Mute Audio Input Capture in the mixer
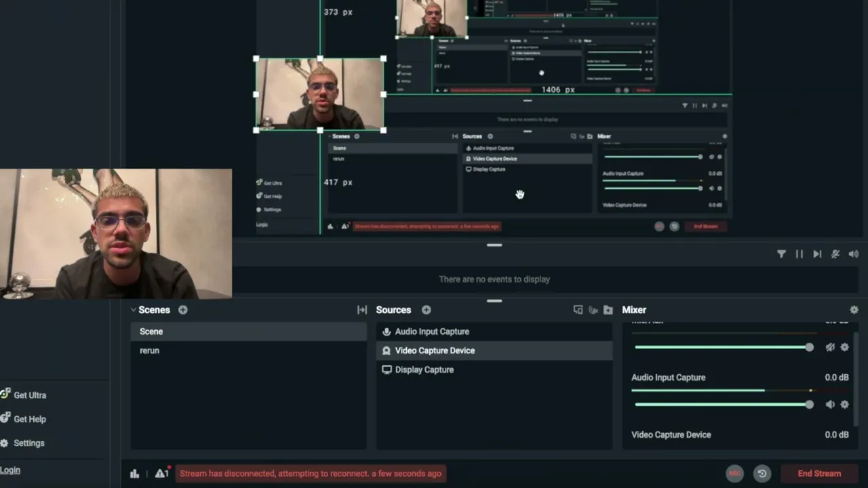The height and width of the screenshot is (488, 868). [830, 405]
